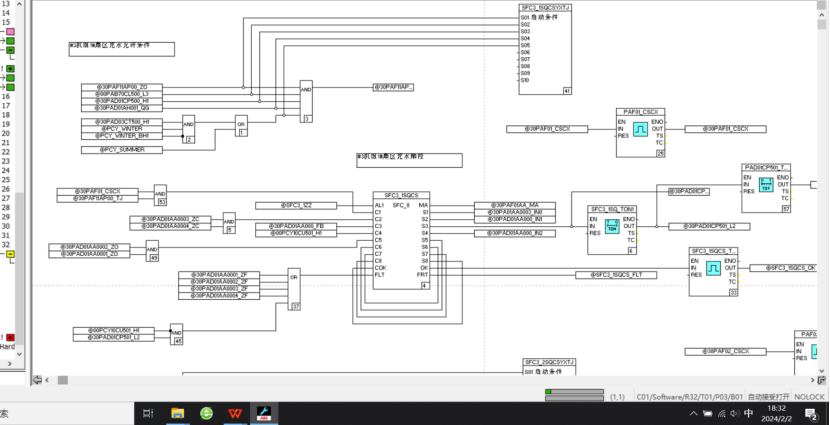
Task: Click the scroll-home icon left of horizontal scrollbar
Action: (x=38, y=380)
